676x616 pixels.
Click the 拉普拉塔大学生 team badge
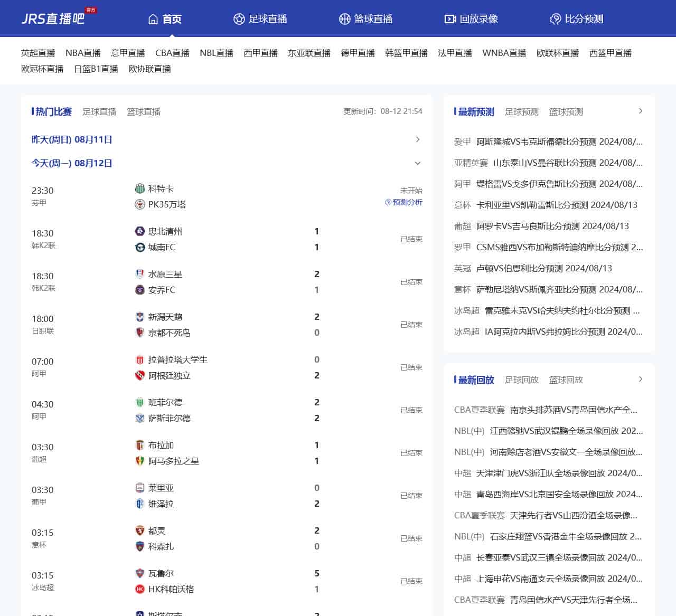pos(140,359)
